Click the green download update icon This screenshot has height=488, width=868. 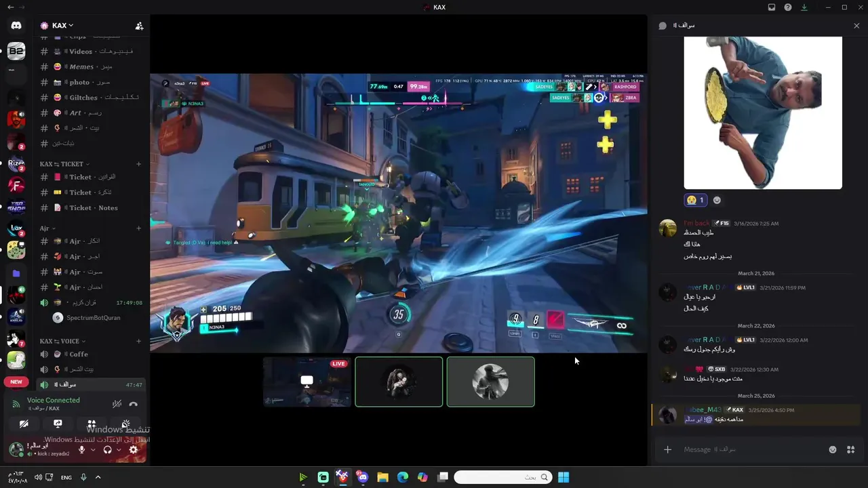point(804,7)
